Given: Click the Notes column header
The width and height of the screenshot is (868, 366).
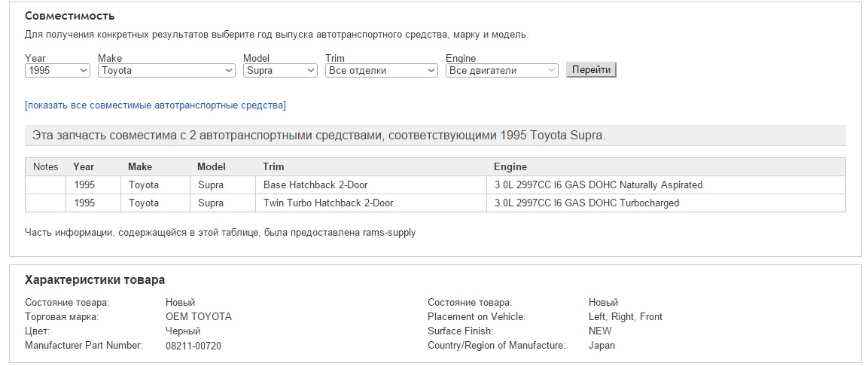Looking at the screenshot, I should click(46, 166).
